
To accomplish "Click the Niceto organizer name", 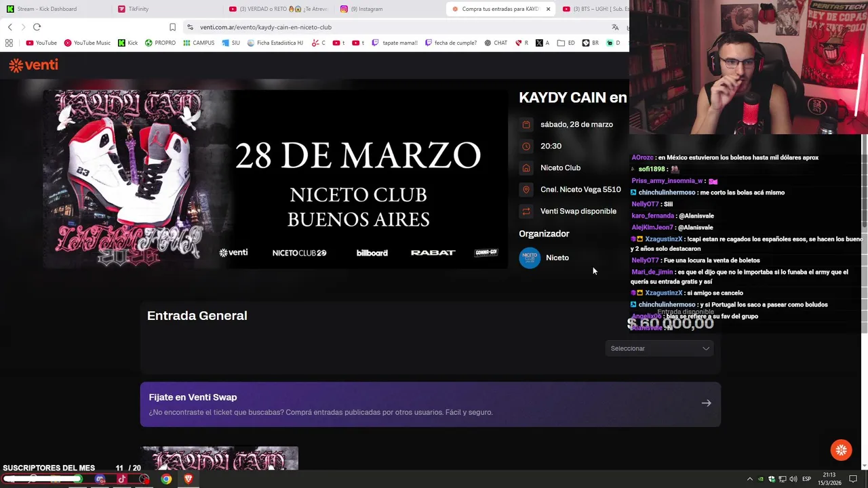I will tap(557, 258).
